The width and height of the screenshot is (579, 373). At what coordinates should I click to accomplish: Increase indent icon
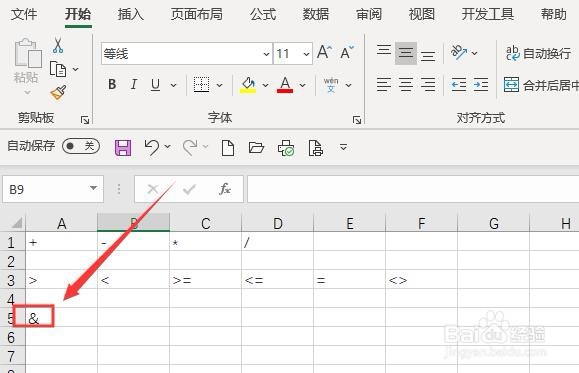click(x=481, y=85)
